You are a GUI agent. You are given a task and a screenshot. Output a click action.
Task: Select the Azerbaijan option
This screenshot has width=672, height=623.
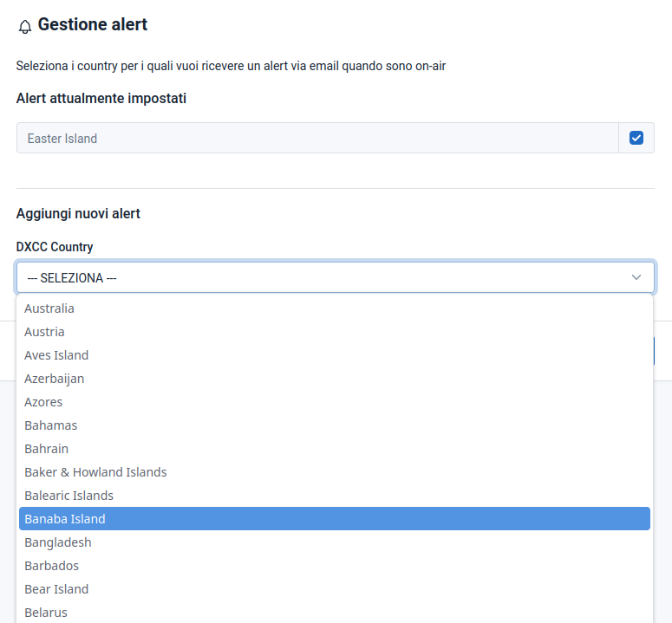pyautogui.click(x=55, y=379)
